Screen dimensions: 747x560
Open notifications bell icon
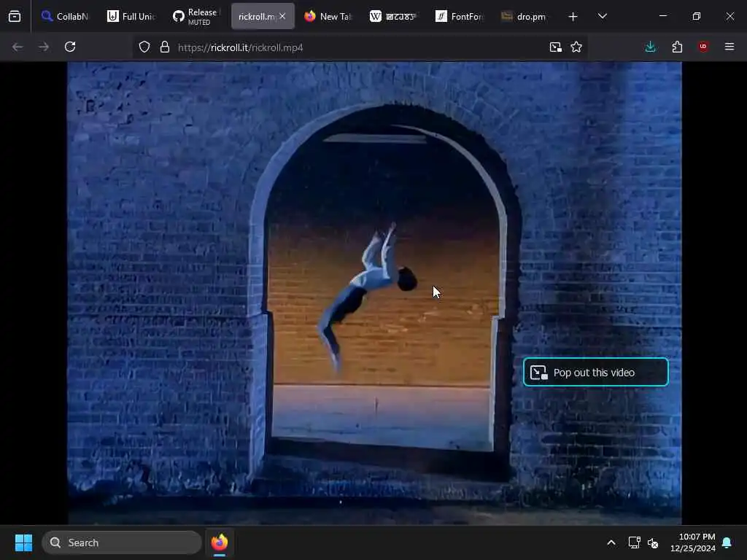pyautogui.click(x=727, y=542)
